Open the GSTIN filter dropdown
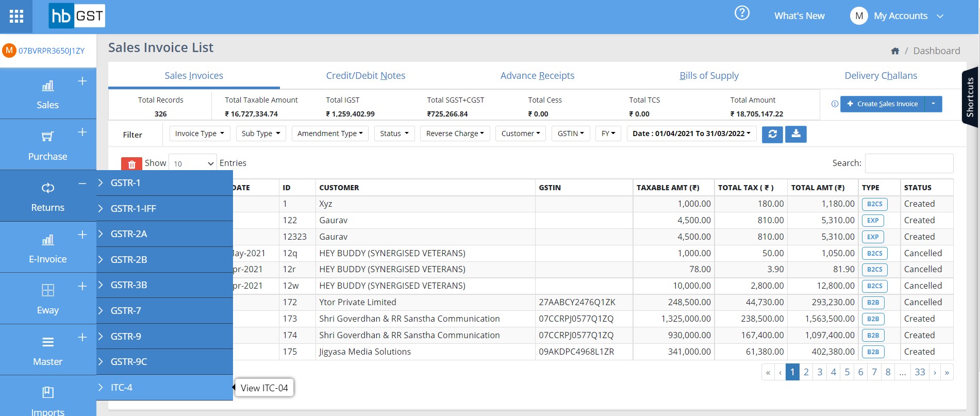Screen dimensions: 980x416 (571, 134)
